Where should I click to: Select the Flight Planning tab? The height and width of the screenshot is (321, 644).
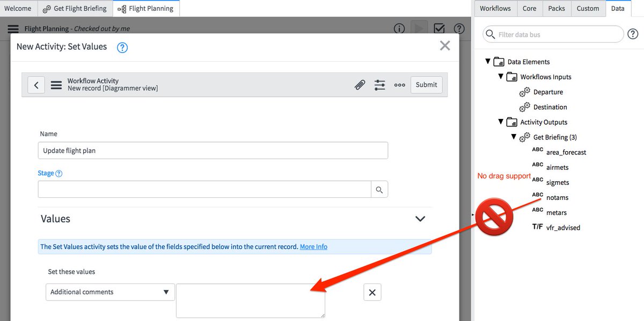pyautogui.click(x=146, y=8)
